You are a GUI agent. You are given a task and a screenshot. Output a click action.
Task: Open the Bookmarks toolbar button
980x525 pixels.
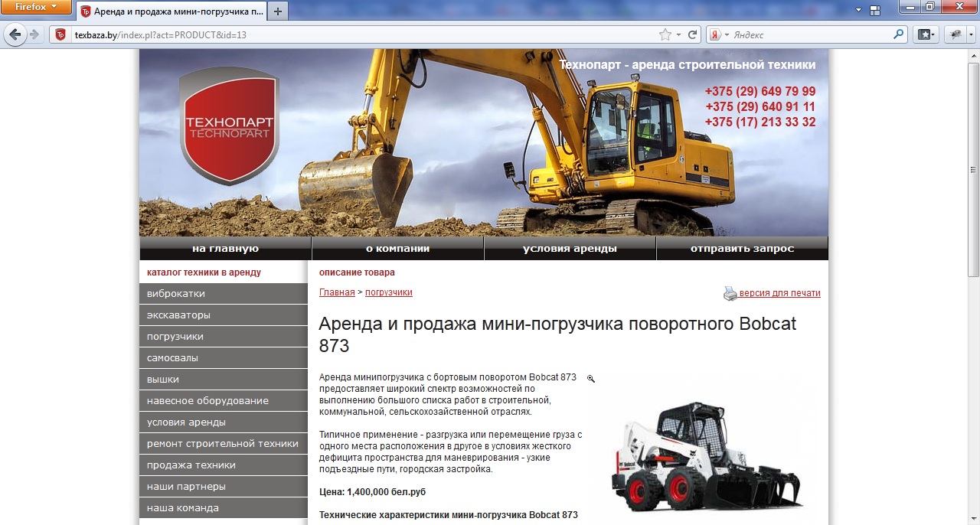tap(926, 34)
